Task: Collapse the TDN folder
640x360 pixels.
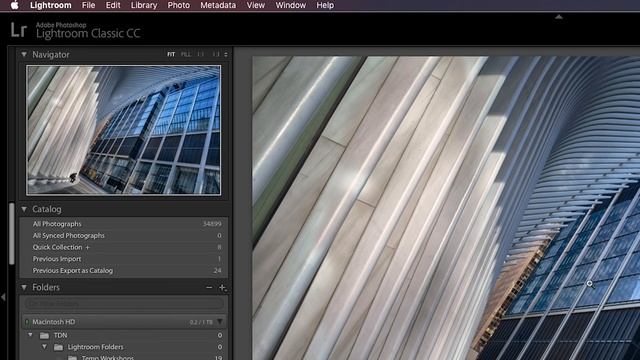Action: pyautogui.click(x=30, y=335)
